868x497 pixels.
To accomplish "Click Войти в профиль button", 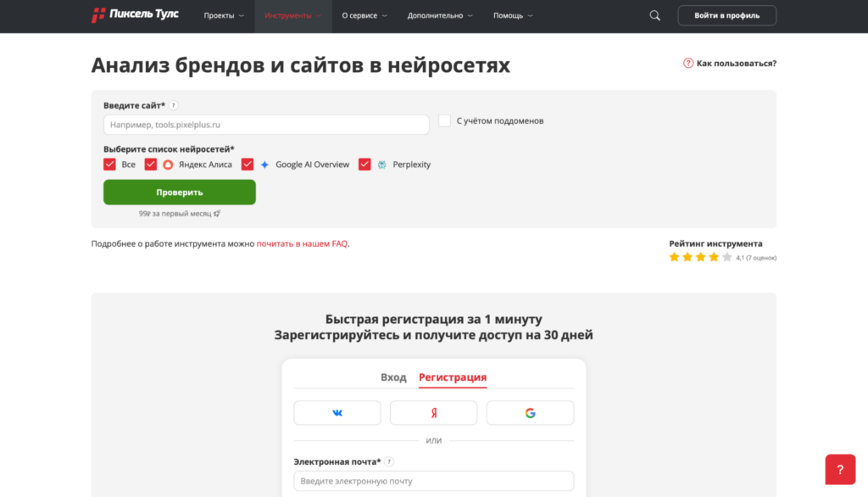I will coord(726,15).
